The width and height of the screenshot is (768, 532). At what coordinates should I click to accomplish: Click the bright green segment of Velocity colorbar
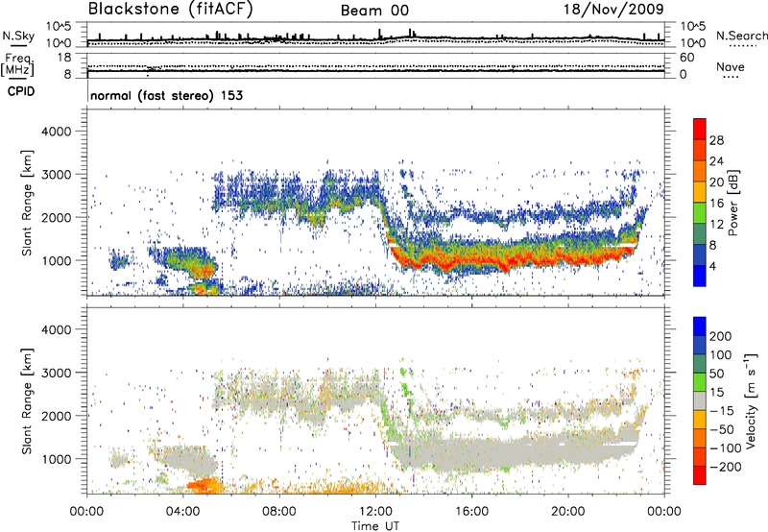tap(700, 382)
